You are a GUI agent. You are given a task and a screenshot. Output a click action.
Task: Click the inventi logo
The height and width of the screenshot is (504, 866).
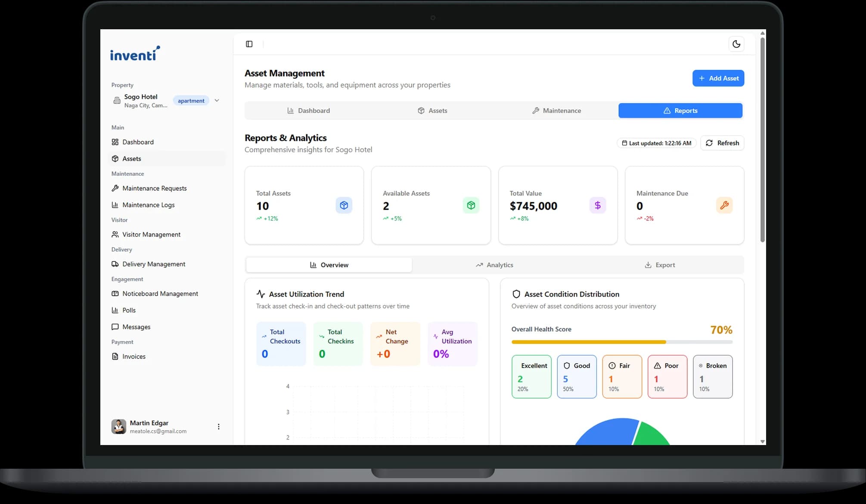pos(135,54)
